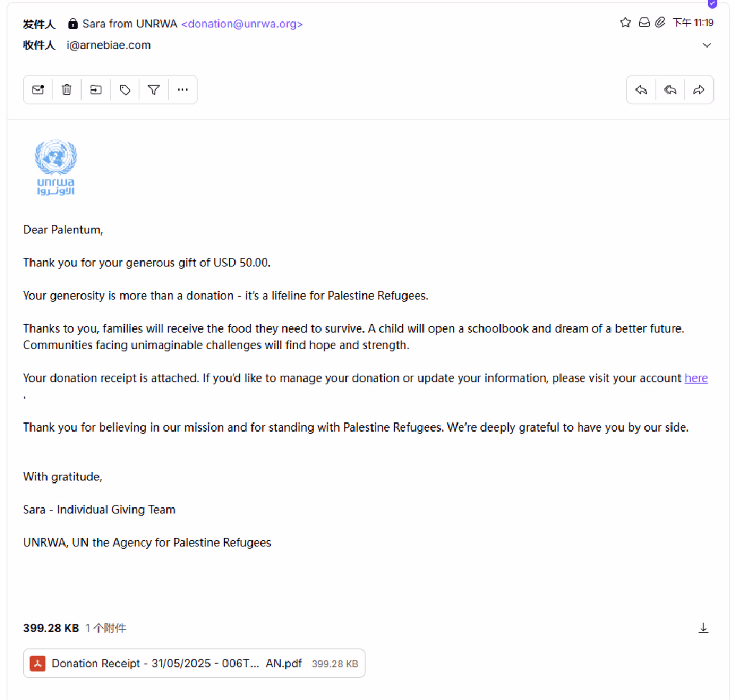Open the more actions ellipsis menu
Image resolution: width=735 pixels, height=700 pixels.
pos(183,90)
